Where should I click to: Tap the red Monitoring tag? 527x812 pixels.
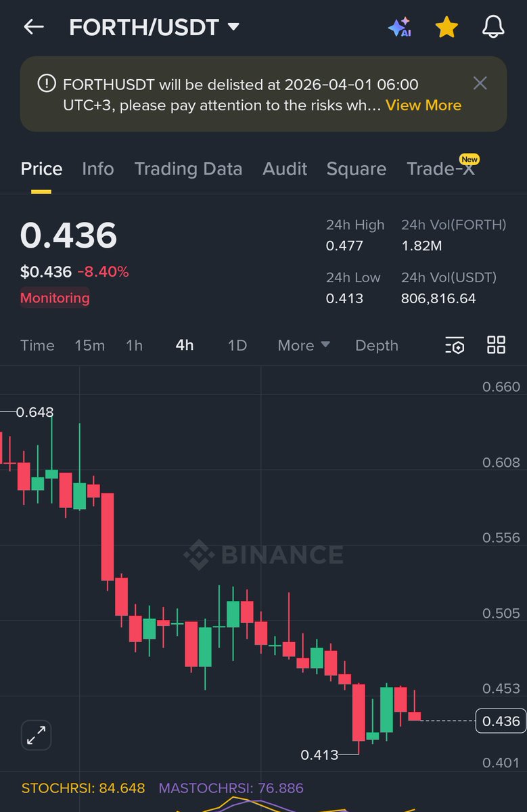[55, 298]
